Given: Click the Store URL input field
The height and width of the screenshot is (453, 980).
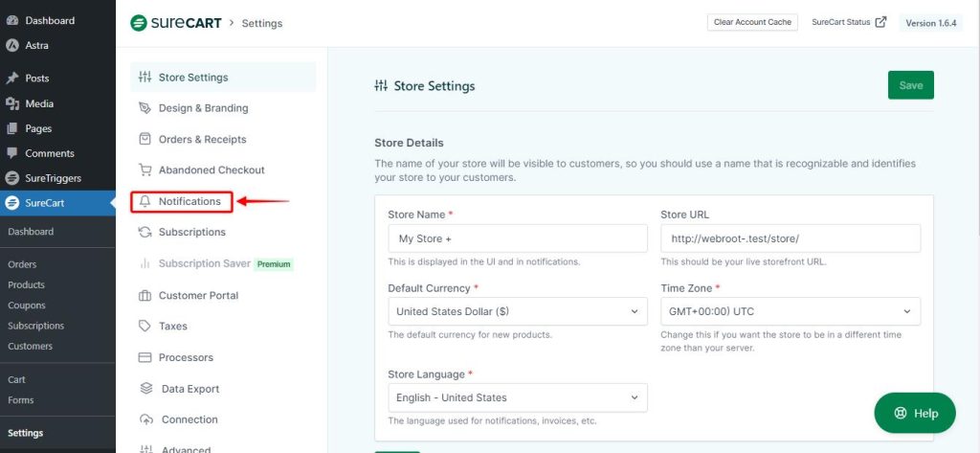Looking at the screenshot, I should (791, 238).
